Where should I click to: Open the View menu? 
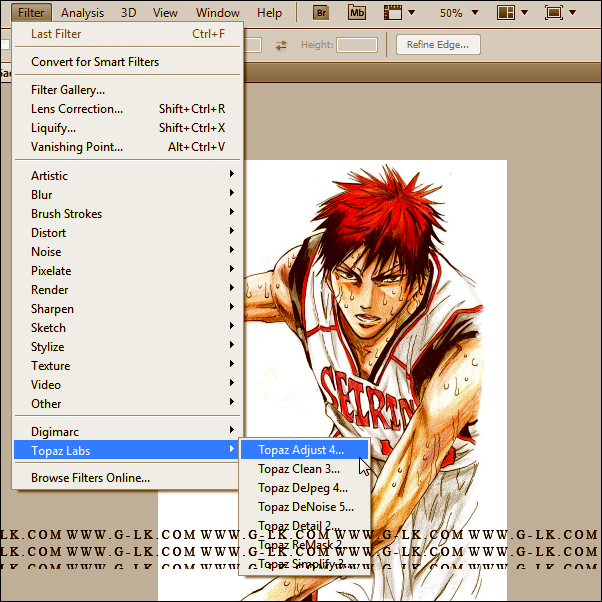(x=165, y=13)
